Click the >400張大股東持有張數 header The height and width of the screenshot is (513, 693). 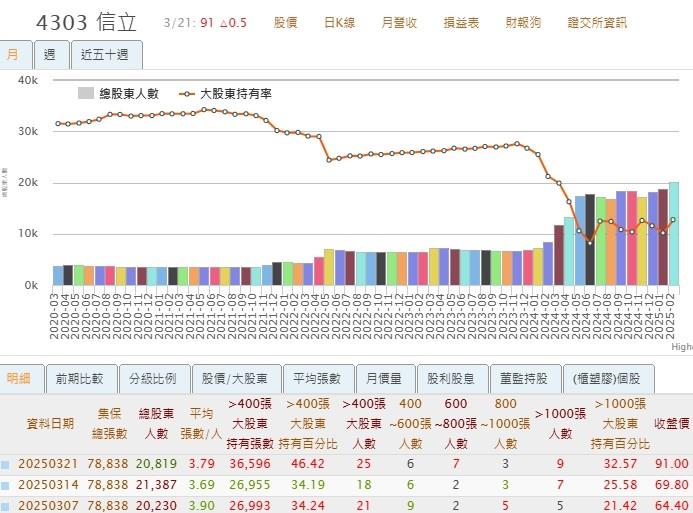coord(250,423)
